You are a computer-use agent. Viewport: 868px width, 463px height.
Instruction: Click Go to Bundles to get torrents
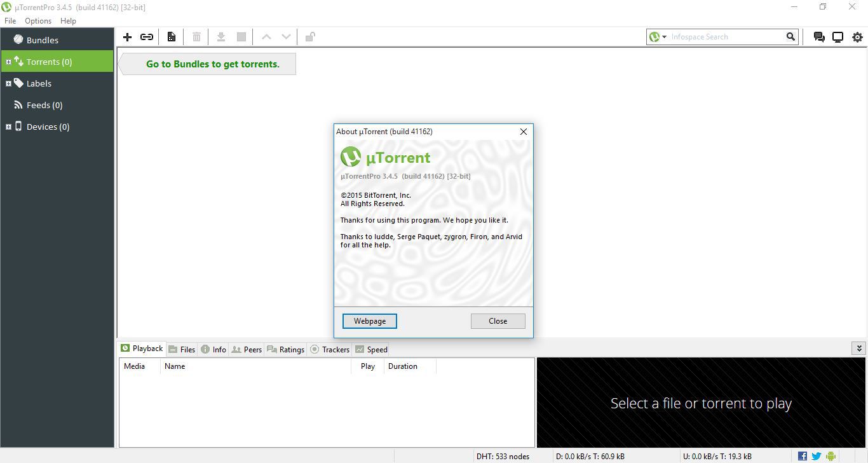click(x=212, y=64)
